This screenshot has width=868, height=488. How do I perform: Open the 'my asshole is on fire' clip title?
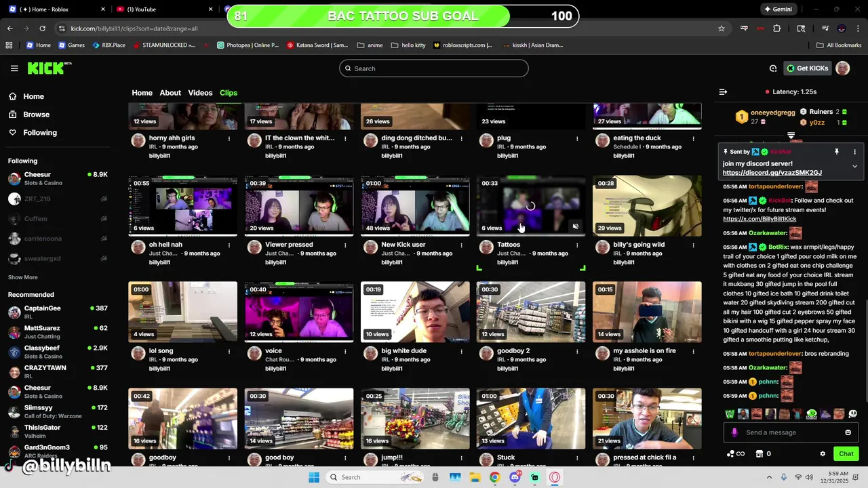click(x=644, y=351)
